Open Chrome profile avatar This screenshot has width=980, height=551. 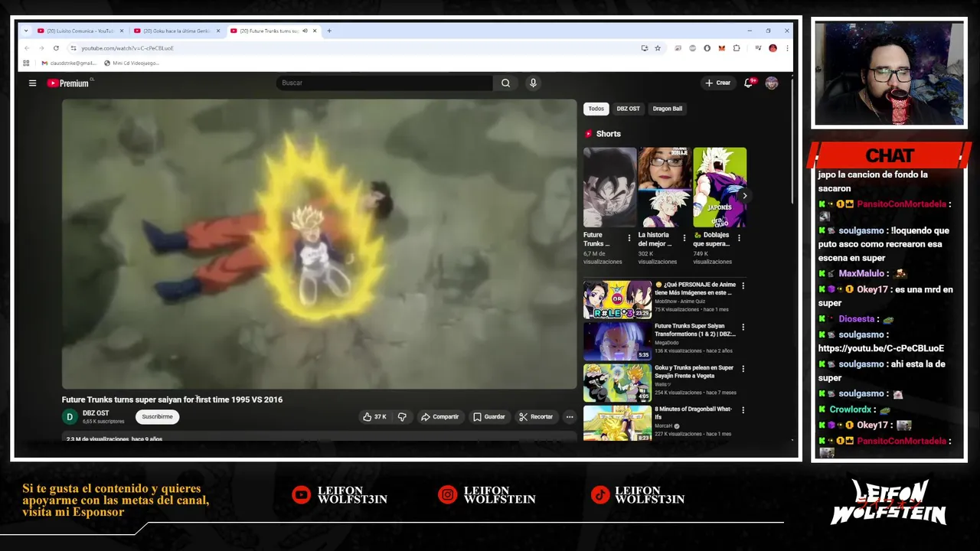coord(773,48)
